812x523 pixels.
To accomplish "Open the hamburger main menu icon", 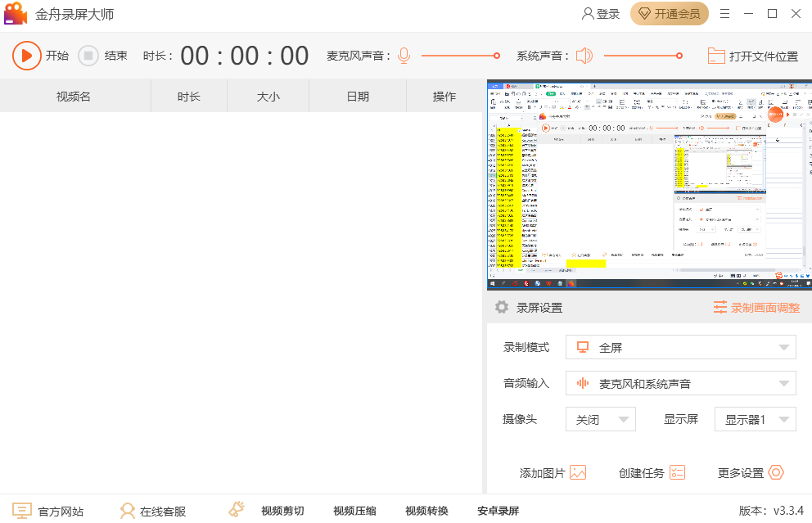I will click(x=724, y=14).
